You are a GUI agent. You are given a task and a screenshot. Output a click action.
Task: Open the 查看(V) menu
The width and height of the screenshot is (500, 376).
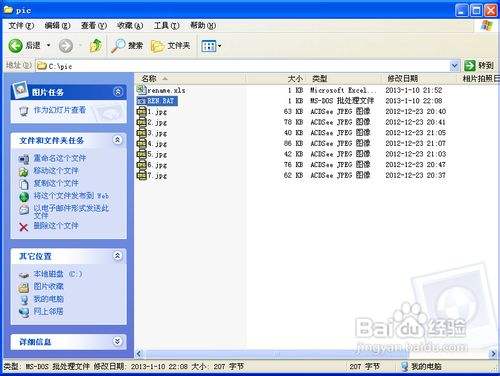pyautogui.click(x=94, y=25)
